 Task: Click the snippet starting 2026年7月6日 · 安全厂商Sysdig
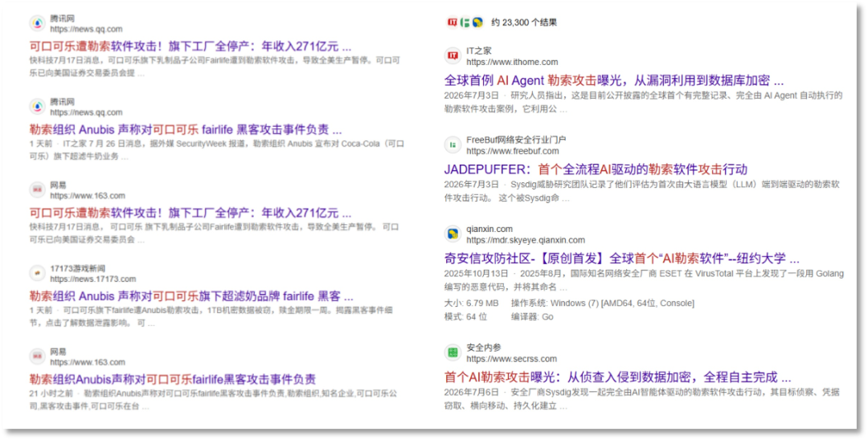pos(642,399)
